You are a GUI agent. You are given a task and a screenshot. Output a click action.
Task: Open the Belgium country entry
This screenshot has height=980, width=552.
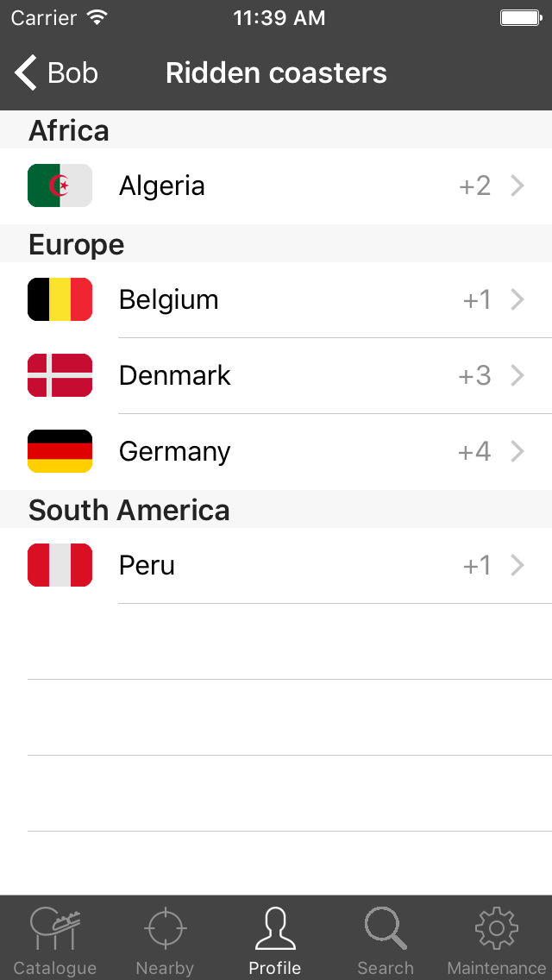(259, 298)
